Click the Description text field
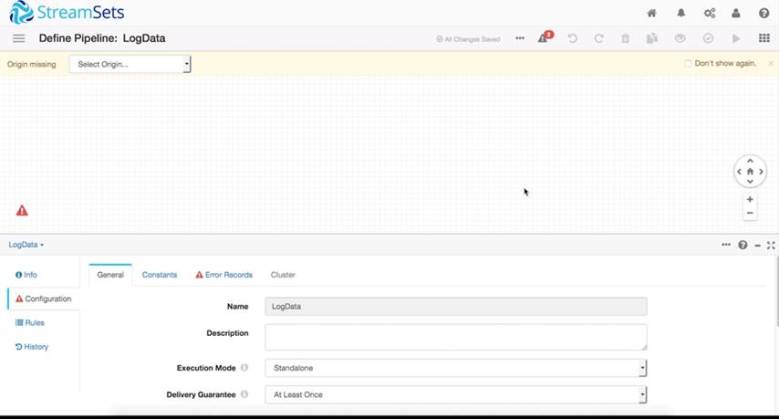The width and height of the screenshot is (779, 419). 455,336
